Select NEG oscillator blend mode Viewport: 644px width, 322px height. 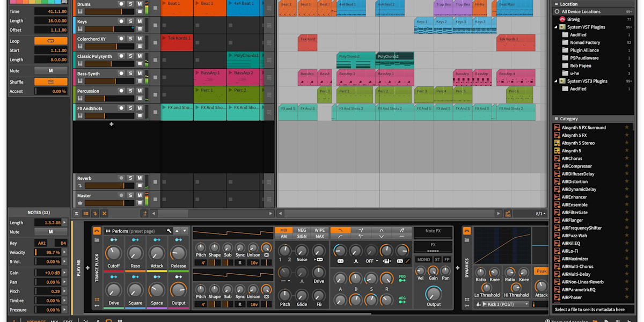[x=302, y=230]
